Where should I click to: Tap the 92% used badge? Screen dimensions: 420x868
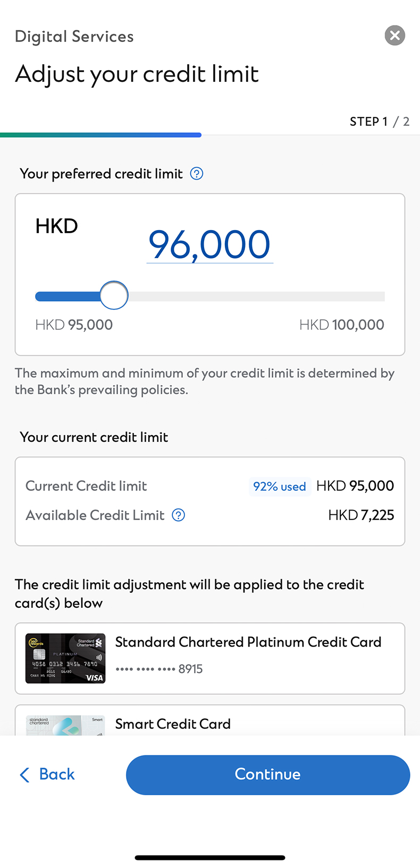pyautogui.click(x=280, y=486)
